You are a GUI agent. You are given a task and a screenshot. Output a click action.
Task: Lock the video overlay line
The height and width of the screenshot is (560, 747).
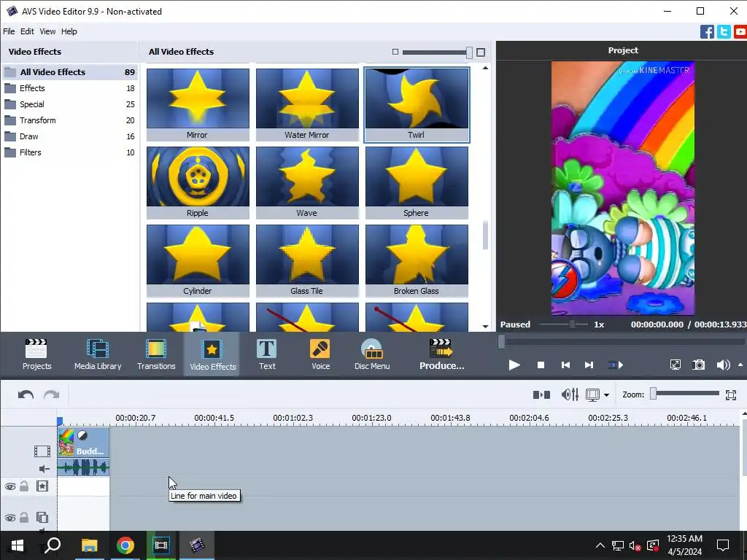click(24, 517)
